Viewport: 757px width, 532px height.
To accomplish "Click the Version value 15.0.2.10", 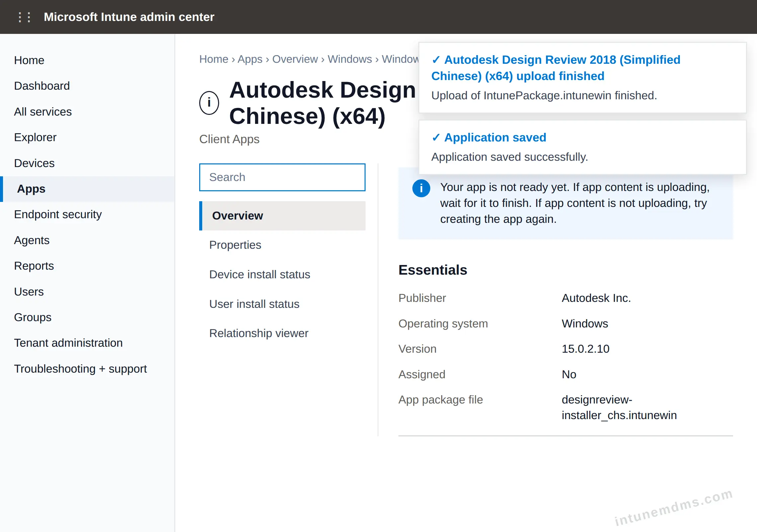I will tap(586, 349).
